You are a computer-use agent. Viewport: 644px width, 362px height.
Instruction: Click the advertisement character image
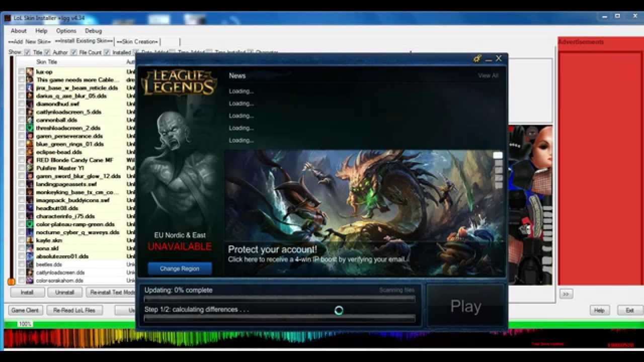[x=530, y=205]
